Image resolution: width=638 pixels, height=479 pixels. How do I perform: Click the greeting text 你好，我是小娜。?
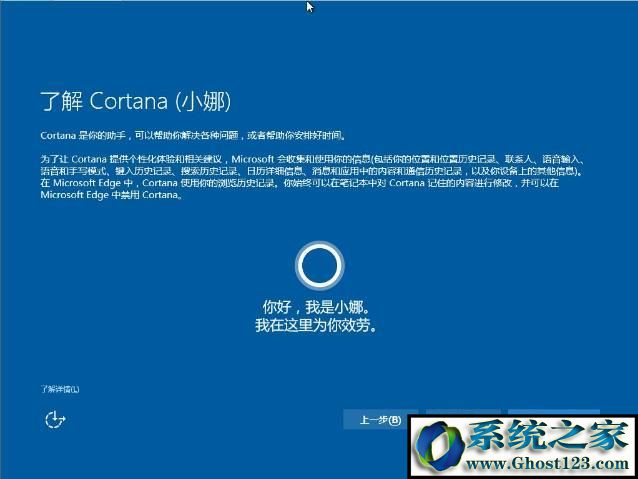click(x=317, y=306)
